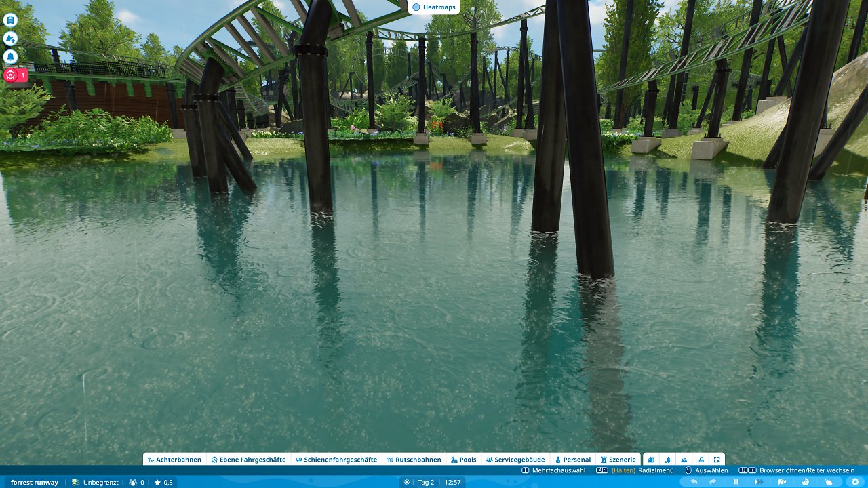The height and width of the screenshot is (488, 868).
Task: Open the Personal tab
Action: (x=572, y=460)
